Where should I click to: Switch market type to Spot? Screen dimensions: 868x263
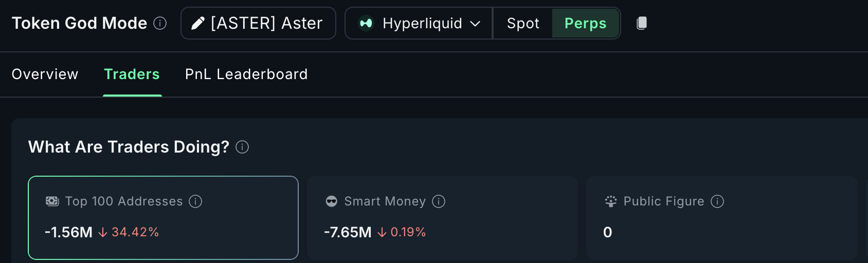pyautogui.click(x=523, y=23)
